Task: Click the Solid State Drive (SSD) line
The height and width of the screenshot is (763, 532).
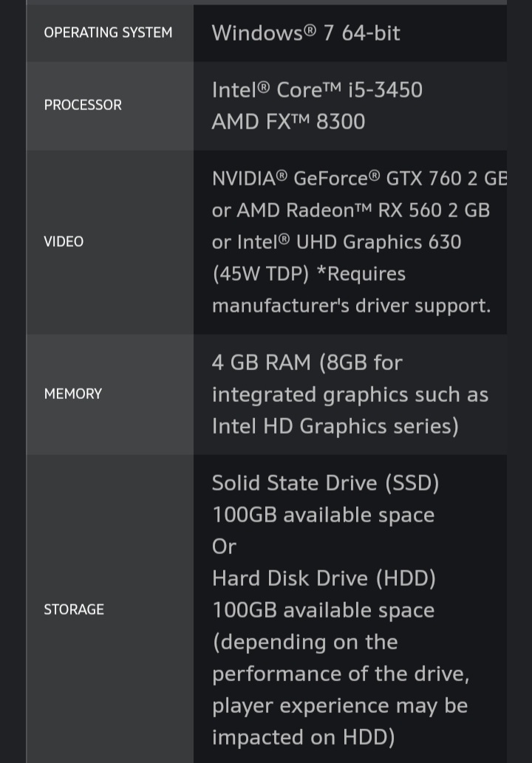Action: (325, 483)
